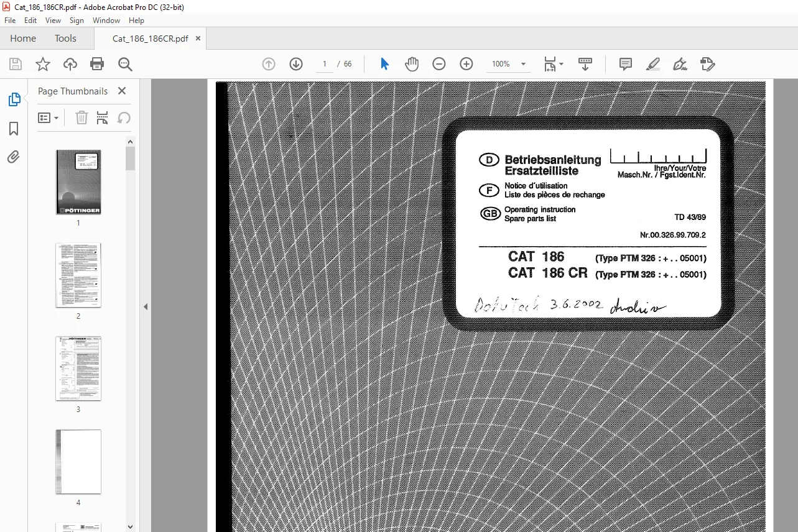The width and height of the screenshot is (798, 532).
Task: Click the thumbnails scrollbar up arrow
Action: [131, 141]
